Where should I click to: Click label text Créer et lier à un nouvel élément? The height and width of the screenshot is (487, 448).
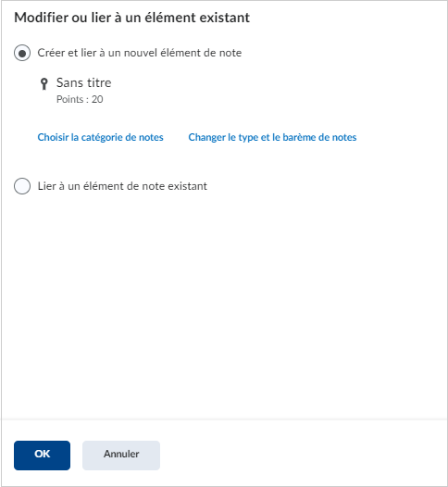pyautogui.click(x=140, y=53)
